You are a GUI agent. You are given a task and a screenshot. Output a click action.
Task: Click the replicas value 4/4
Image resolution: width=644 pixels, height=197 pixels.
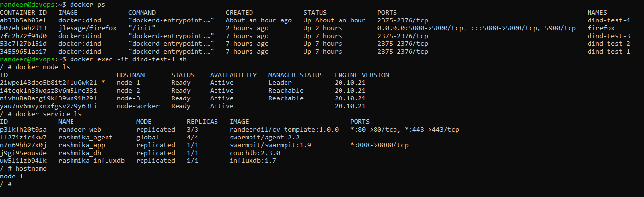pos(193,138)
